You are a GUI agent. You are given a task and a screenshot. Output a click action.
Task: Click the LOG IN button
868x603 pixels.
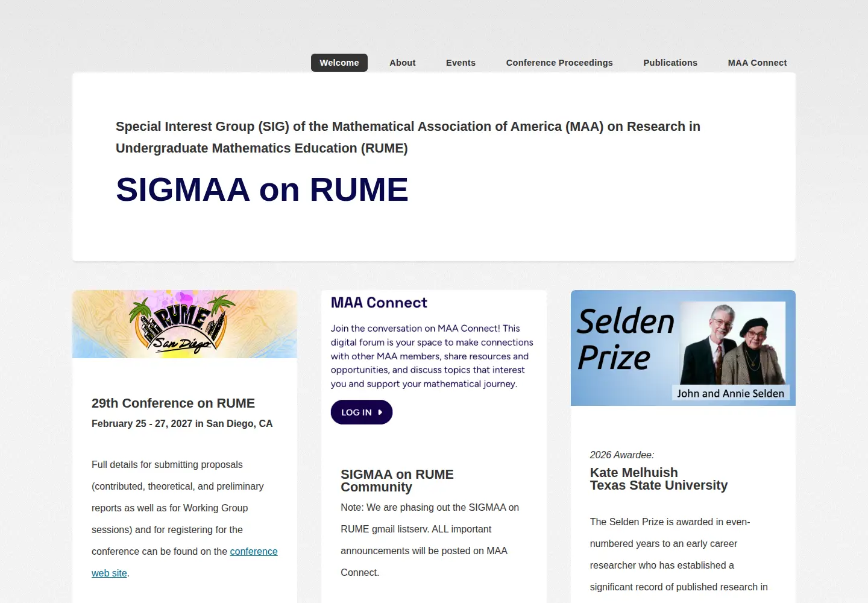click(362, 412)
